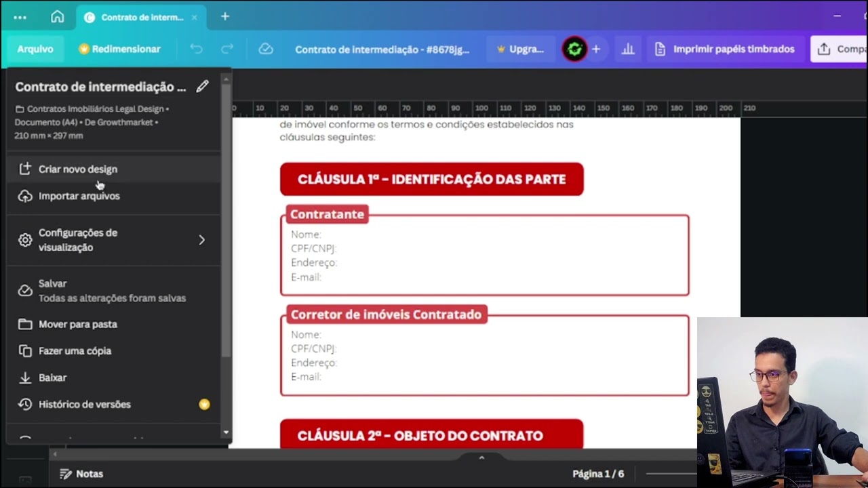Select Corretor de imóveis Contratado label

[x=386, y=314]
